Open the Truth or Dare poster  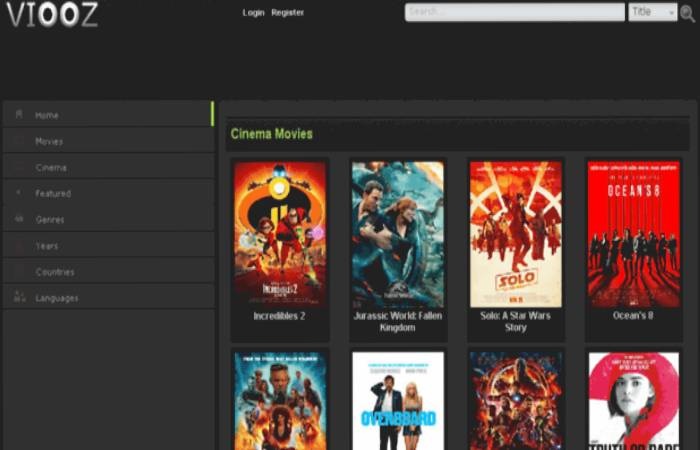coord(633,401)
